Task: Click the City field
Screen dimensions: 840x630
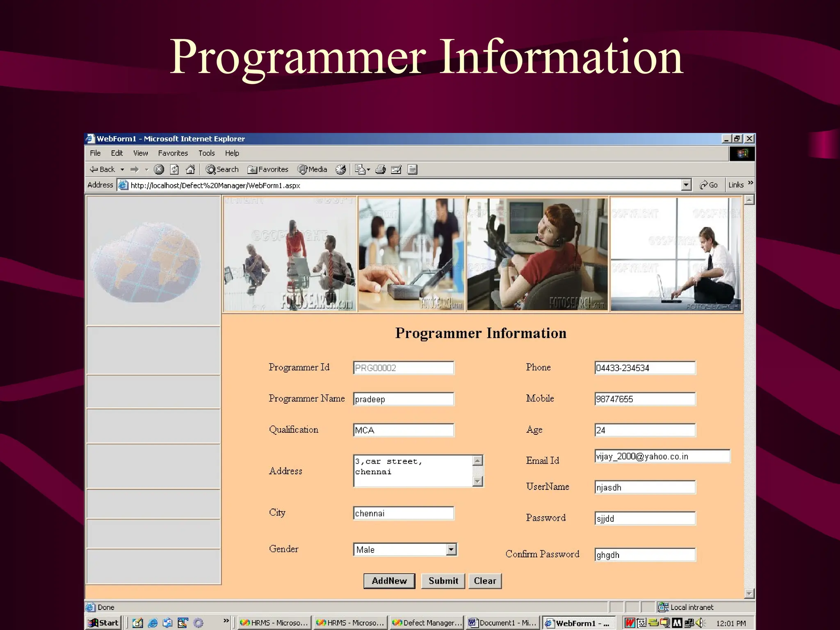Action: [x=404, y=513]
